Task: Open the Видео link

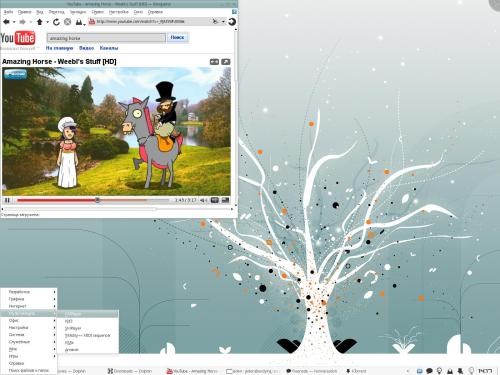Action: click(x=86, y=48)
